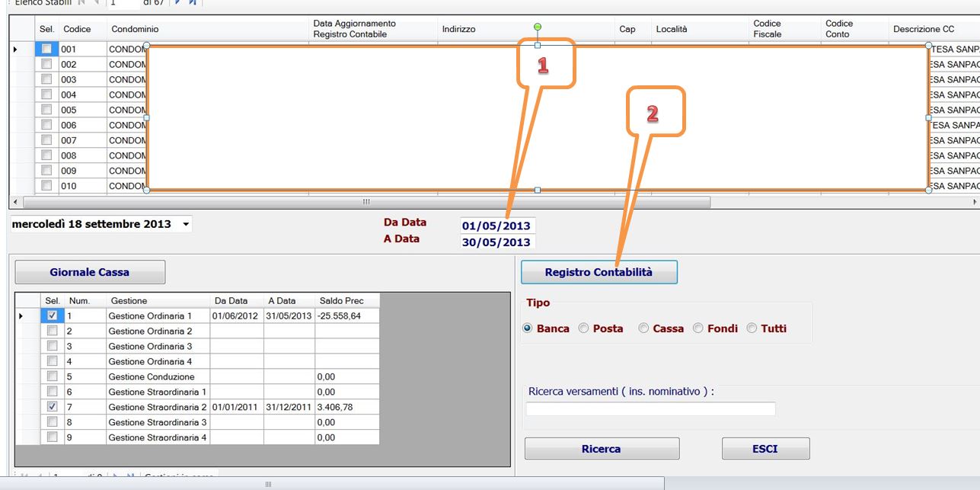Screen dimensions: 980x490
Task: Tick the checkbox for building code 001
Action: pos(46,49)
